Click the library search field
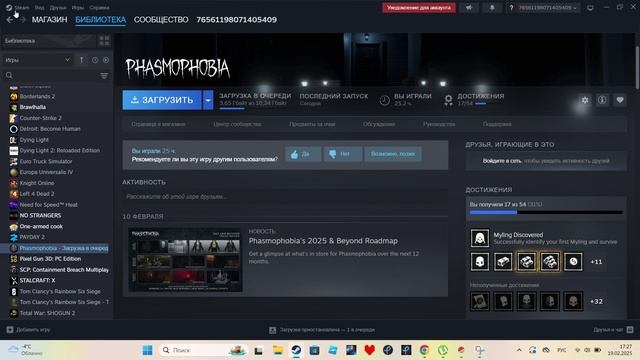 pos(51,76)
